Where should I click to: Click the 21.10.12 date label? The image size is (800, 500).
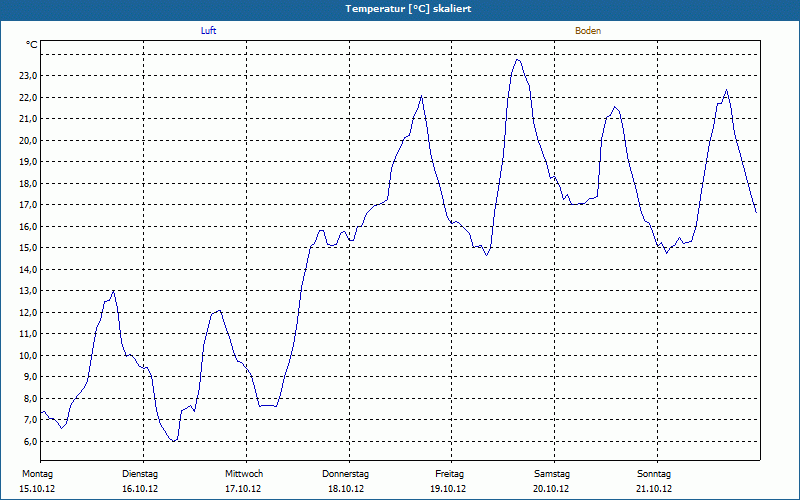click(654, 489)
